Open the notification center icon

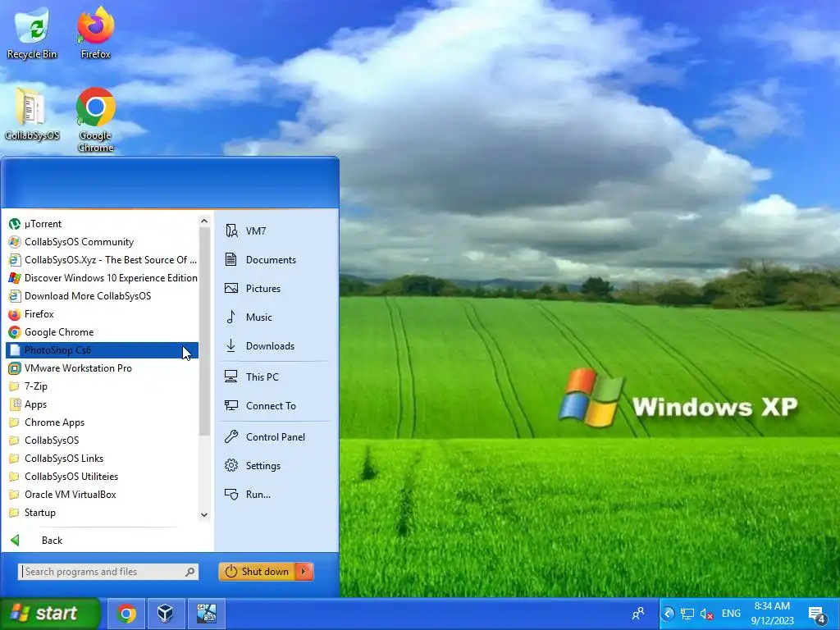818,614
